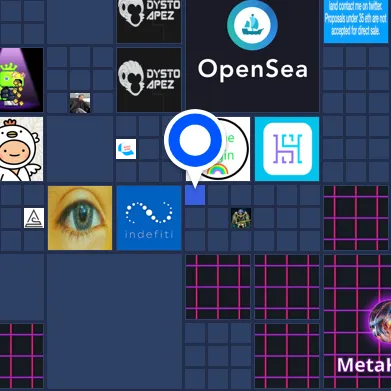This screenshot has width=391, height=391.
Task: Open the small armored character tile
Action: [x=241, y=218]
